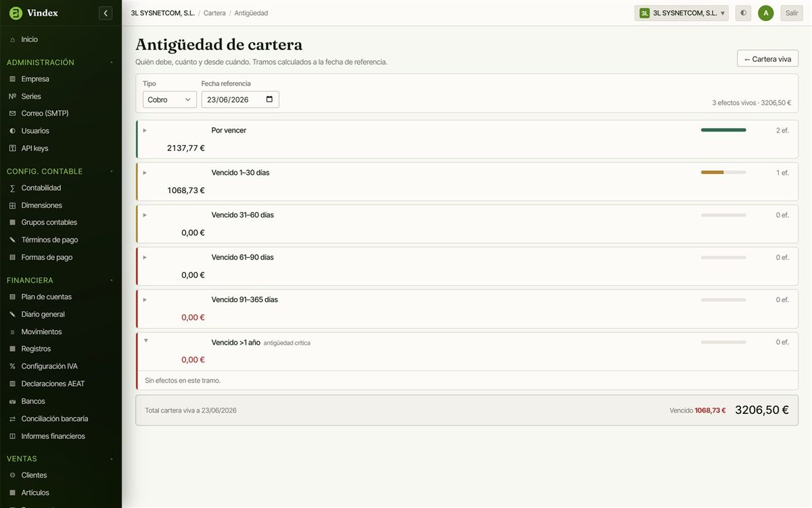This screenshot has height=508, width=812.
Task: Click the Grupos contables icon
Action: pos(12,223)
